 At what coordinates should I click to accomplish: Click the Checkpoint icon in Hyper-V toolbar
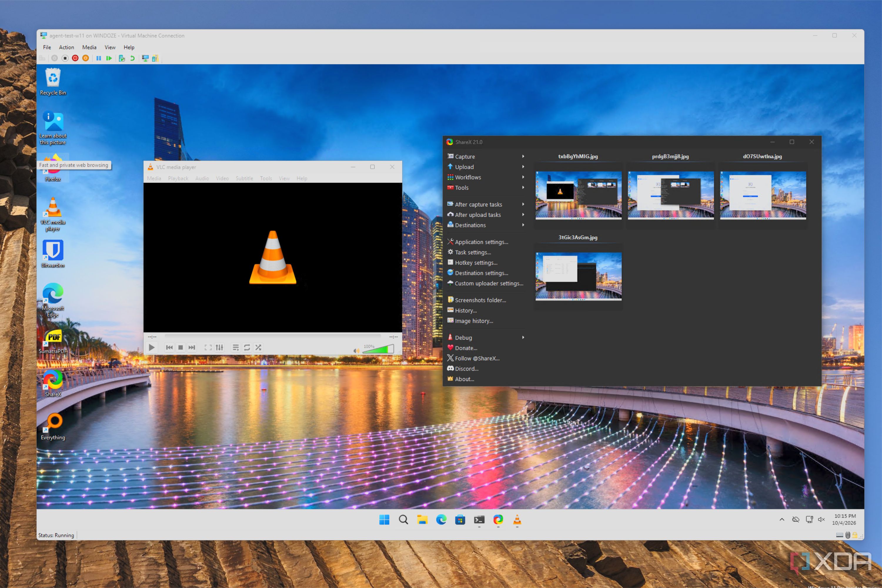pos(121,58)
